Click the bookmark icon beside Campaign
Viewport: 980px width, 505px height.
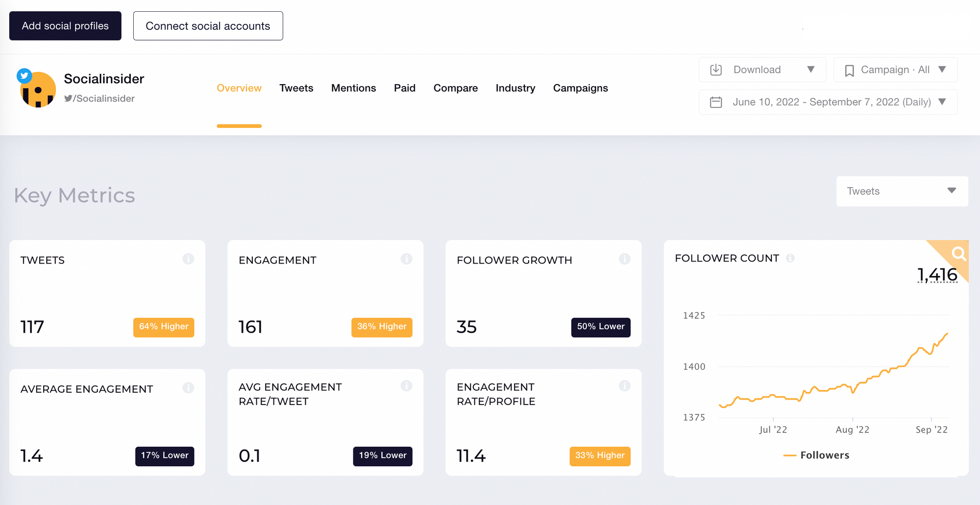click(x=849, y=71)
